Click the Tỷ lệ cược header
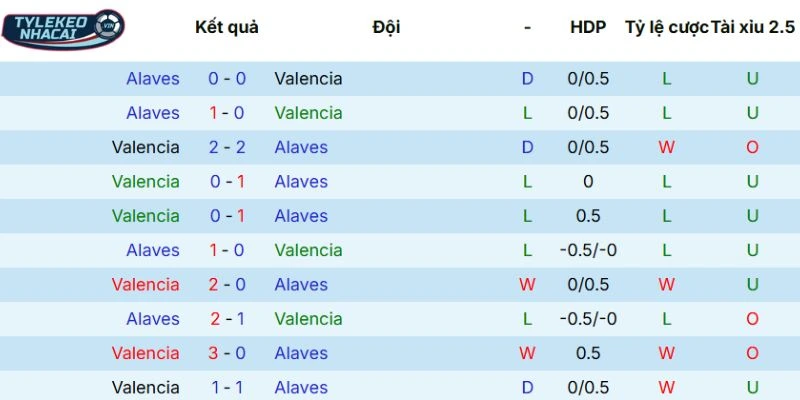The height and width of the screenshot is (400, 800). pyautogui.click(x=666, y=27)
